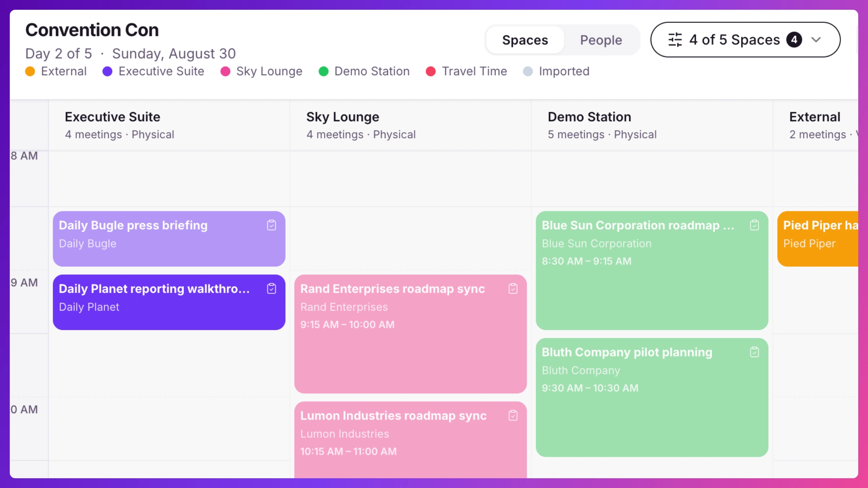Click the 9 AM time label
Image resolution: width=868 pixels, height=488 pixels.
click(24, 283)
